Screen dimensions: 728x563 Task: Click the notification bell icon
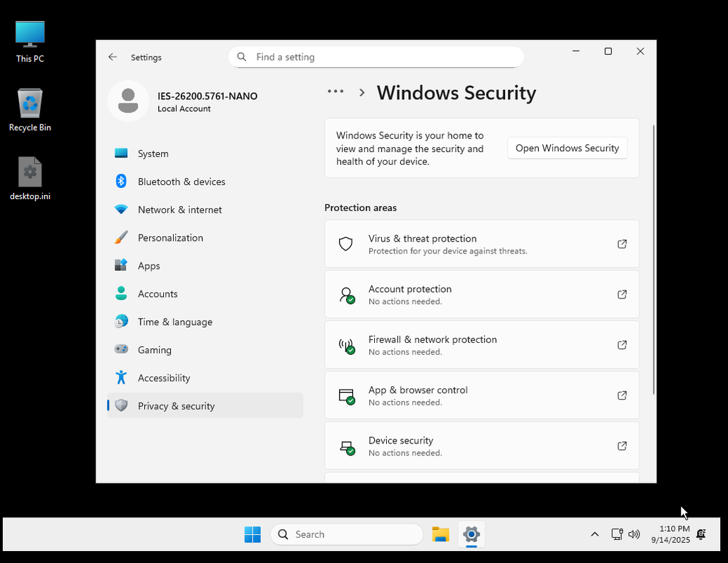[x=701, y=534]
